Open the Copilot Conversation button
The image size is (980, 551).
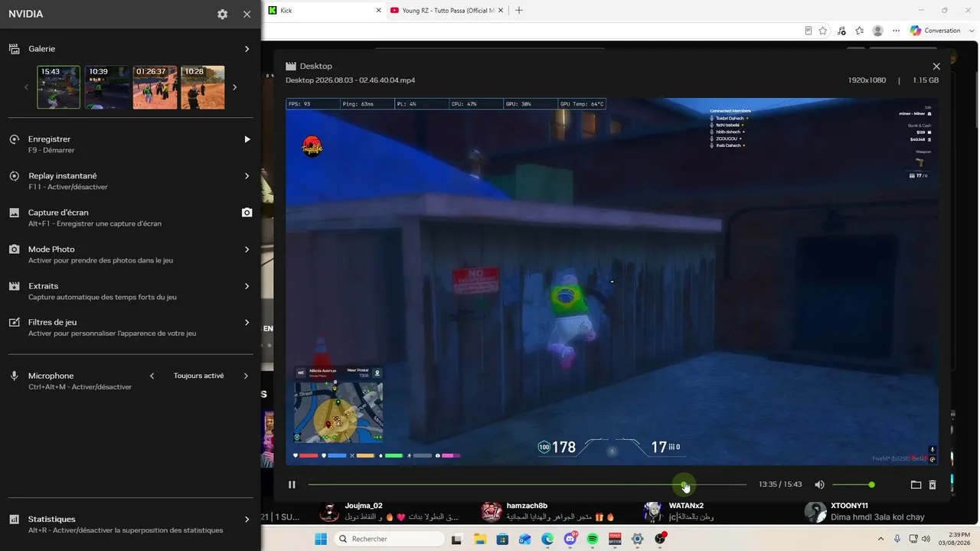pos(935,31)
